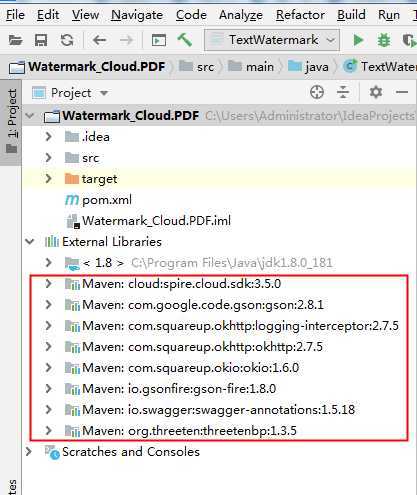Click the Back navigation arrow
This screenshot has width=417, height=495.
[x=99, y=40]
